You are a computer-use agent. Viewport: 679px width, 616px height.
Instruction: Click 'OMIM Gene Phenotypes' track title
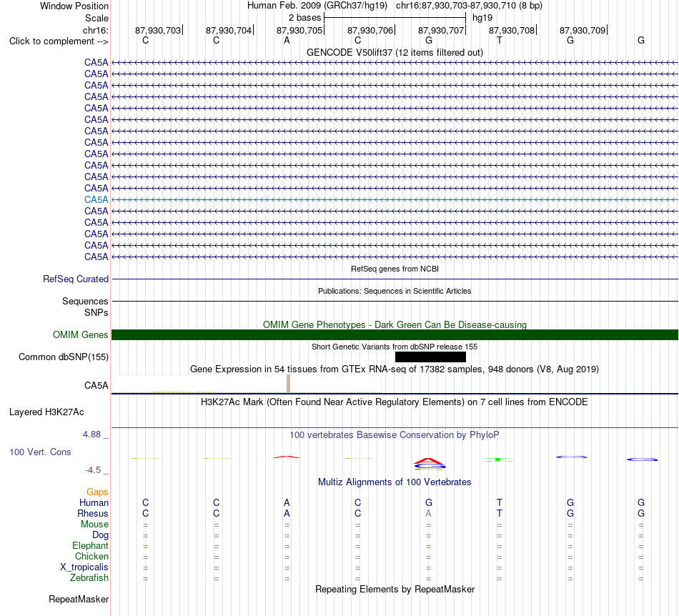(x=395, y=324)
